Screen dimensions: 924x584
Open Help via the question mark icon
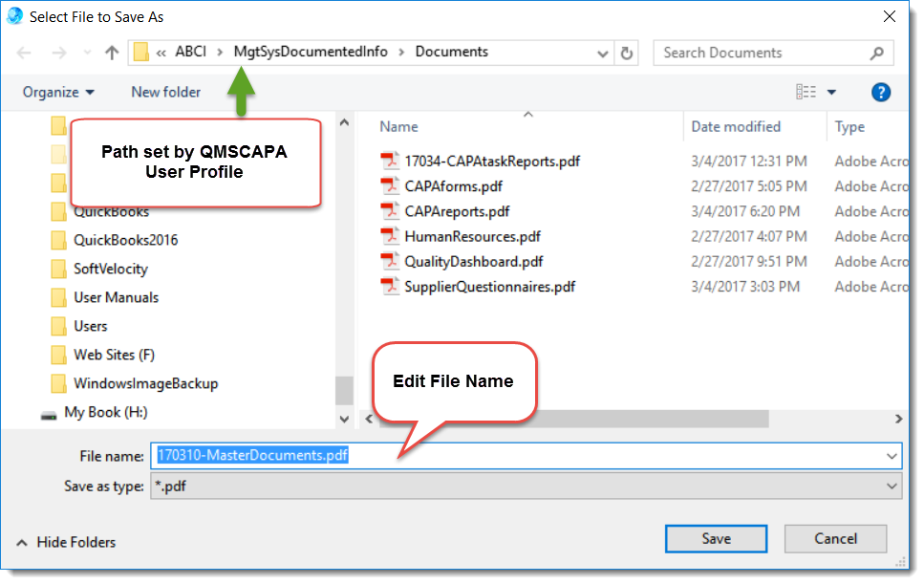point(881,92)
